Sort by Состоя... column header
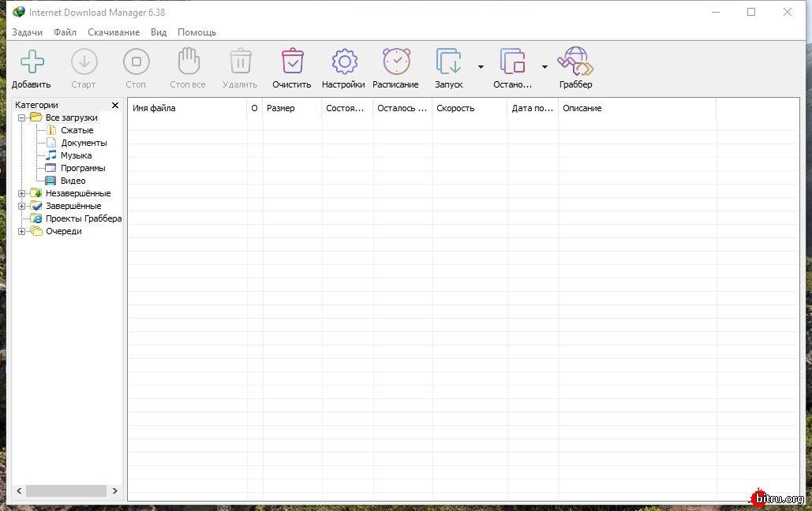This screenshot has width=812, height=511. pos(347,108)
